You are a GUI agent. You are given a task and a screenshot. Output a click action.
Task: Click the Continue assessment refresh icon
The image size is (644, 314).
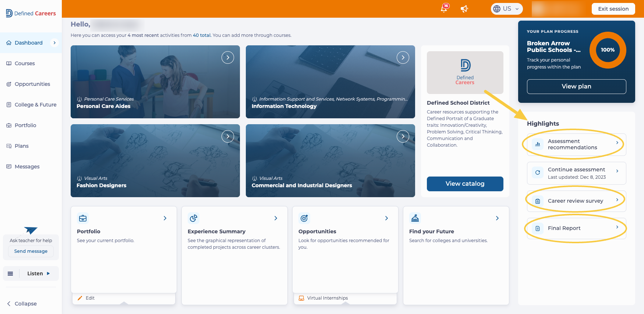pos(538,172)
